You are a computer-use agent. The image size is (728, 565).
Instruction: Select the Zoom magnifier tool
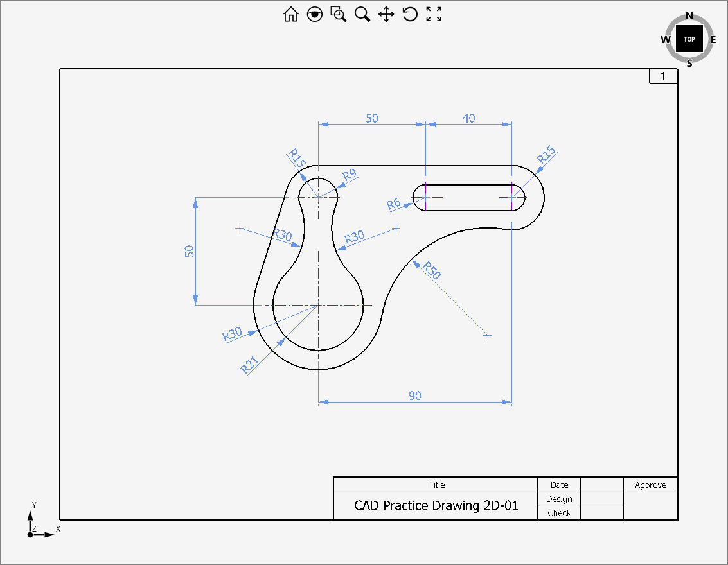point(362,14)
